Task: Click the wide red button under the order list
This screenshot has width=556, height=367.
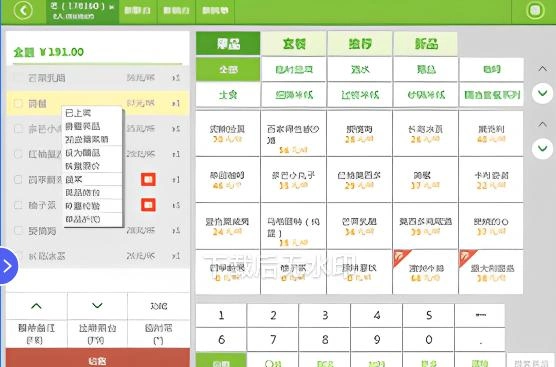Action: [x=98, y=358]
